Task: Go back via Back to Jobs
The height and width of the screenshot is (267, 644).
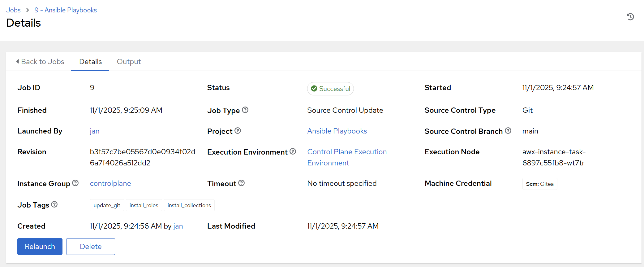Action: [40, 62]
